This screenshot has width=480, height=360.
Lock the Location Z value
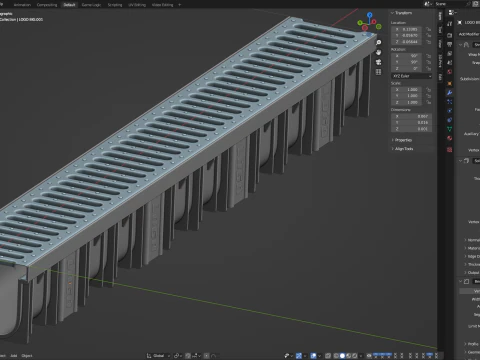click(429, 42)
